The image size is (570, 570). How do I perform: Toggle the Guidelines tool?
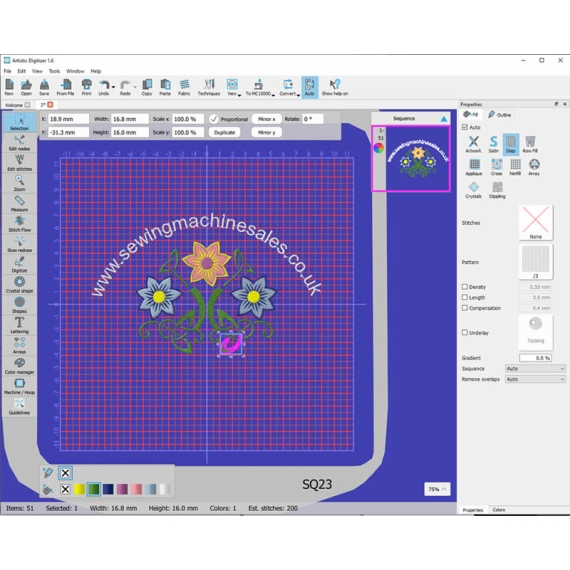19,407
